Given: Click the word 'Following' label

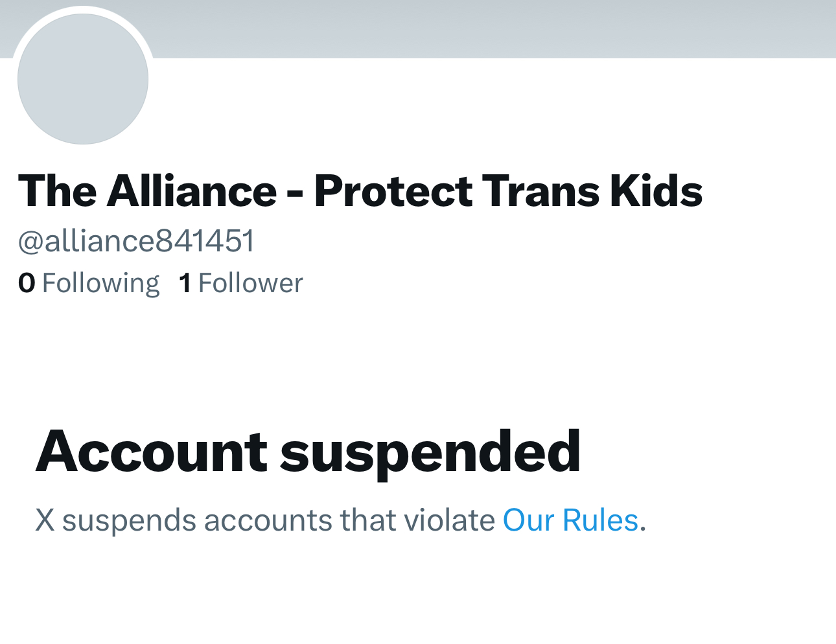Looking at the screenshot, I should pos(100,283).
